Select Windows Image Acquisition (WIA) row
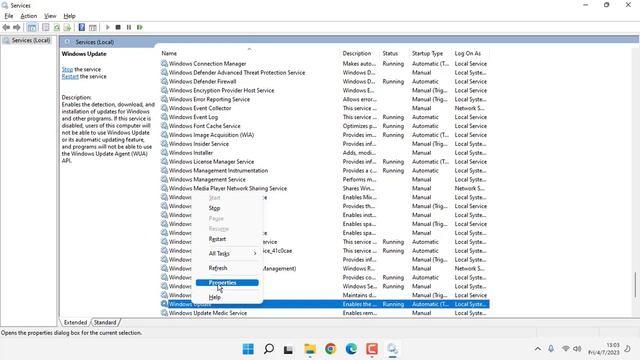 [324, 135]
